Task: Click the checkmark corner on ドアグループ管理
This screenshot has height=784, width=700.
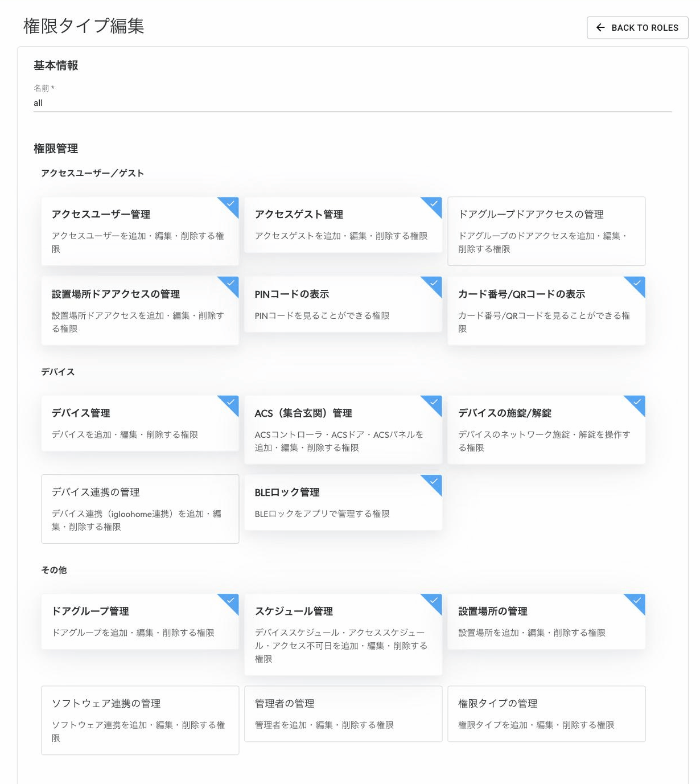Action: [x=231, y=601]
